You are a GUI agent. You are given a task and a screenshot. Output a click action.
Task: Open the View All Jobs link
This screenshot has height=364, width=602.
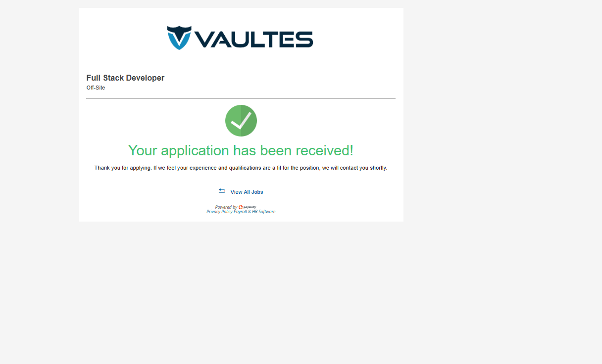coord(247,192)
